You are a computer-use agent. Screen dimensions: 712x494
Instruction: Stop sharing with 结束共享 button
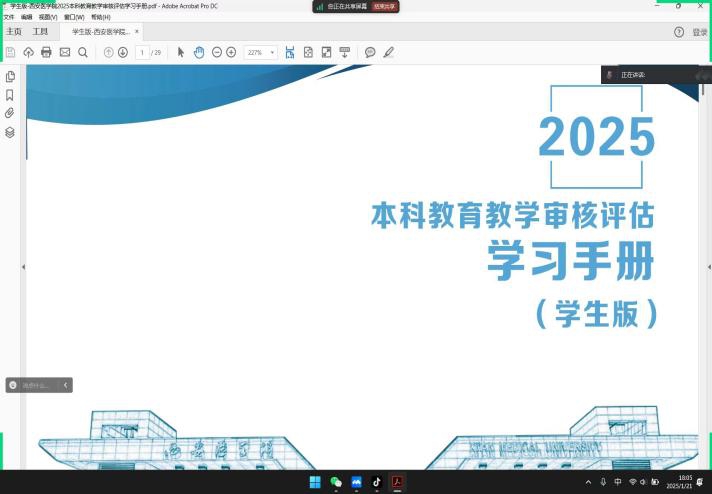pos(384,6)
